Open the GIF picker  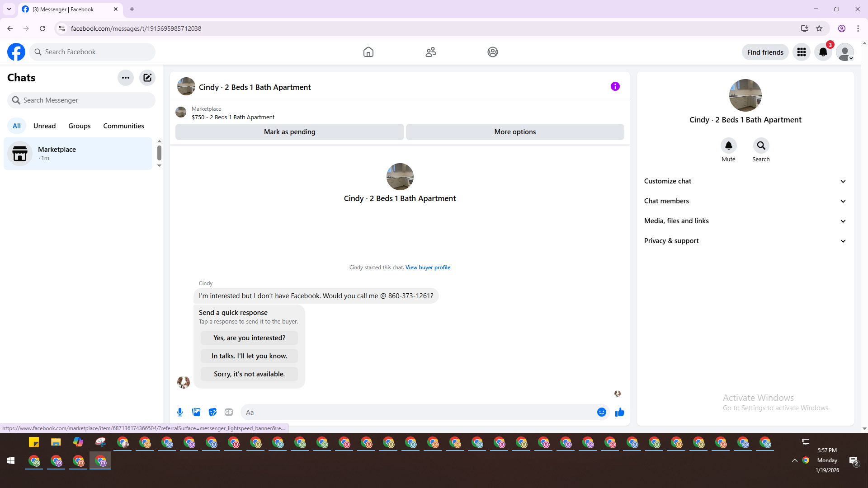click(229, 412)
